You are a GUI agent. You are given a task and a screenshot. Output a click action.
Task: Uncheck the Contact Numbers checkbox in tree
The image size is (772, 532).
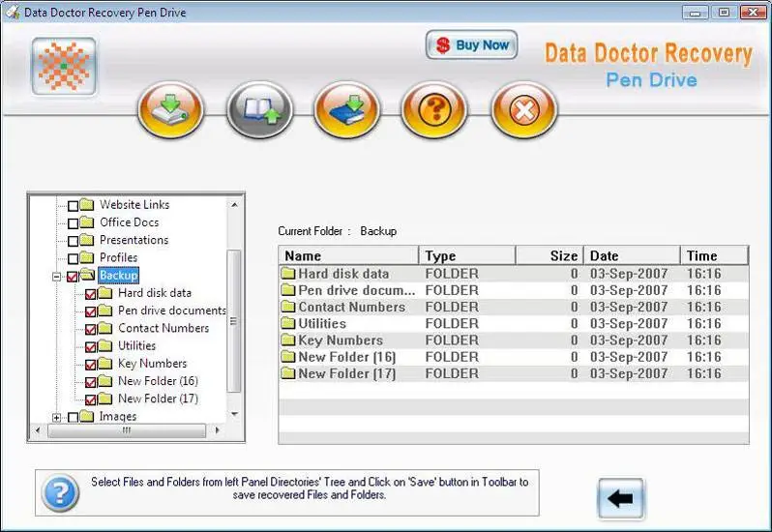point(91,329)
